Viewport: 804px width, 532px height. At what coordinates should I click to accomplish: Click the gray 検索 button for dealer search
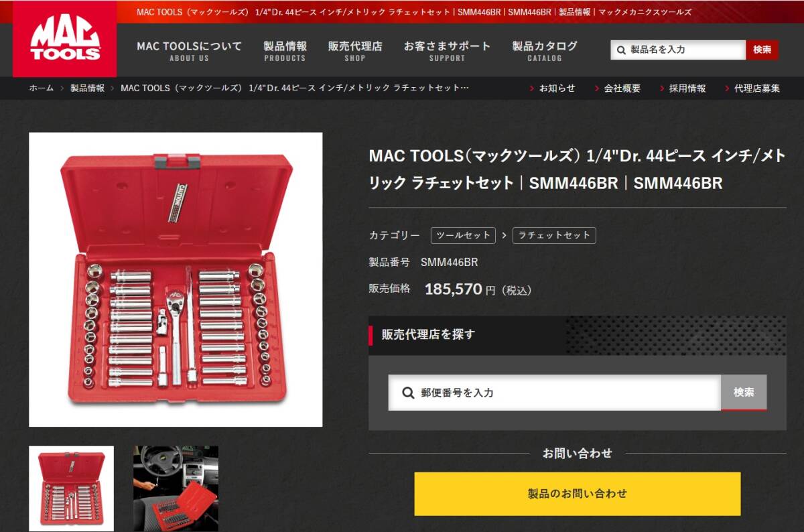(x=744, y=393)
